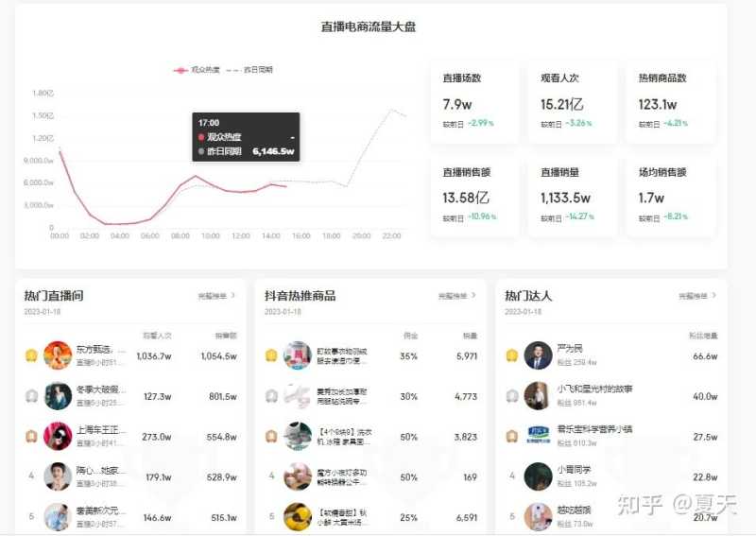
Task: Click the silver medal beside 小飞和星光村的故事
Action: pos(511,396)
